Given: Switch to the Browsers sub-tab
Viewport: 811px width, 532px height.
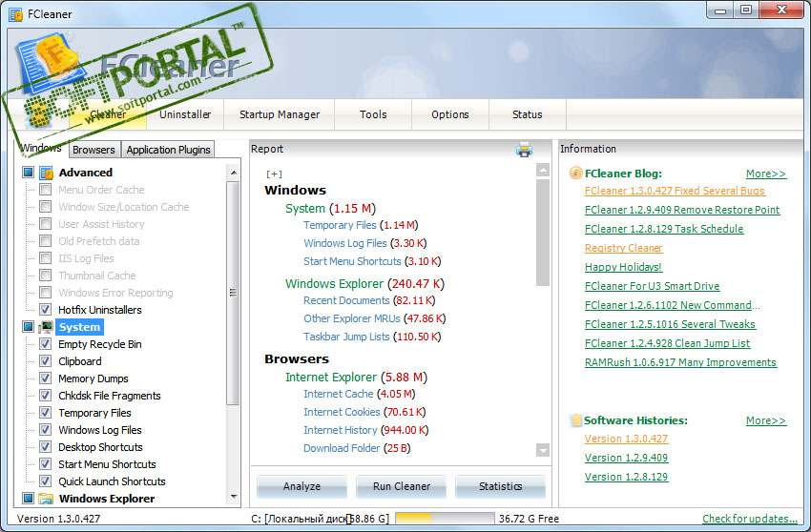Looking at the screenshot, I should (x=94, y=150).
